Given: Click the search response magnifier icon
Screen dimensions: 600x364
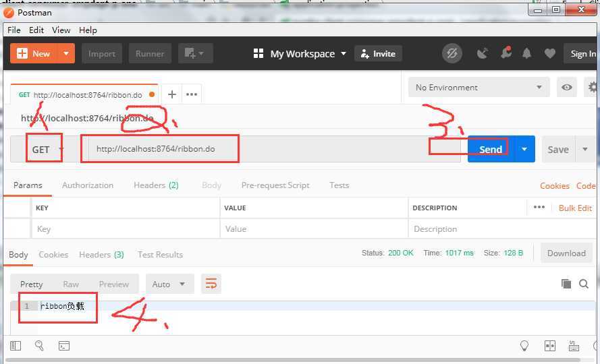Looking at the screenshot, I should tap(584, 283).
